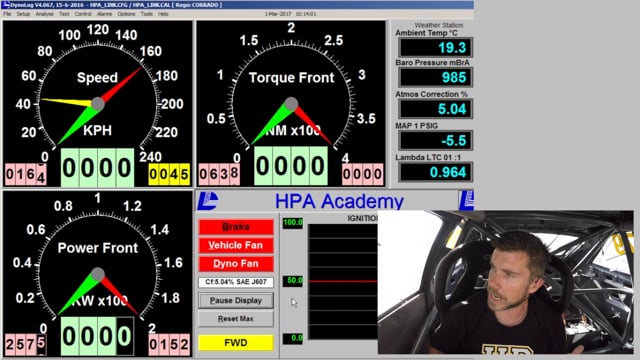The height and width of the screenshot is (360, 640).
Task: Click the Torque gauge pink counter 0638
Action: (x=219, y=174)
